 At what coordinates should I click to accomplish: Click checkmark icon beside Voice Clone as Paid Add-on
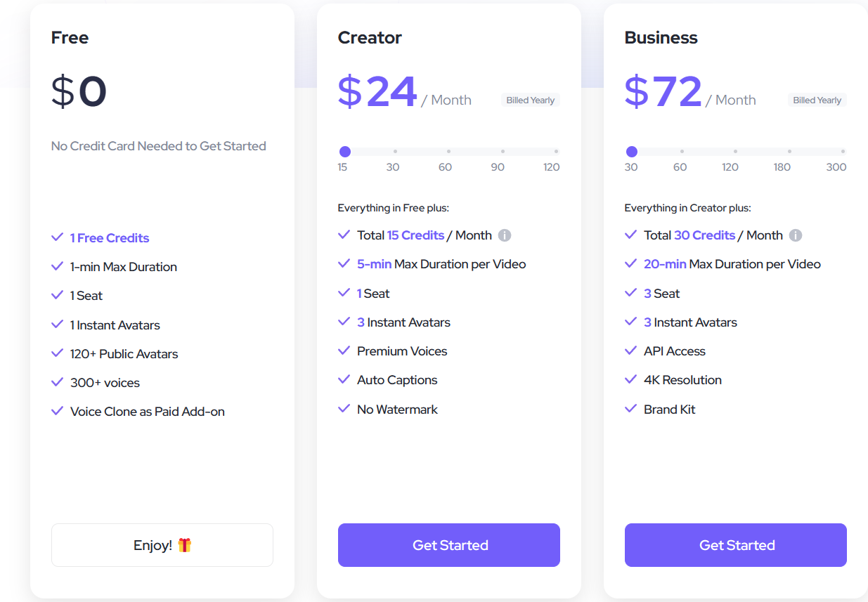coord(58,411)
